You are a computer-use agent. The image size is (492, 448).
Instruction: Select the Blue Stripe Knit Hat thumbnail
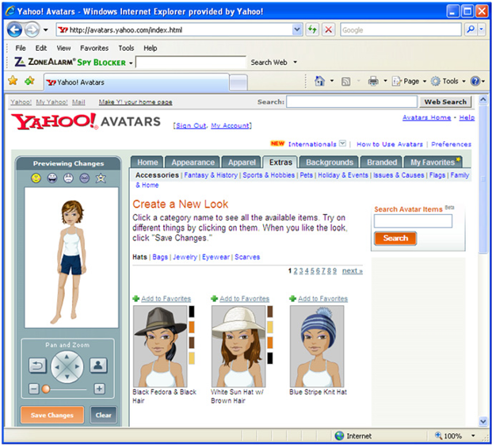(317, 347)
